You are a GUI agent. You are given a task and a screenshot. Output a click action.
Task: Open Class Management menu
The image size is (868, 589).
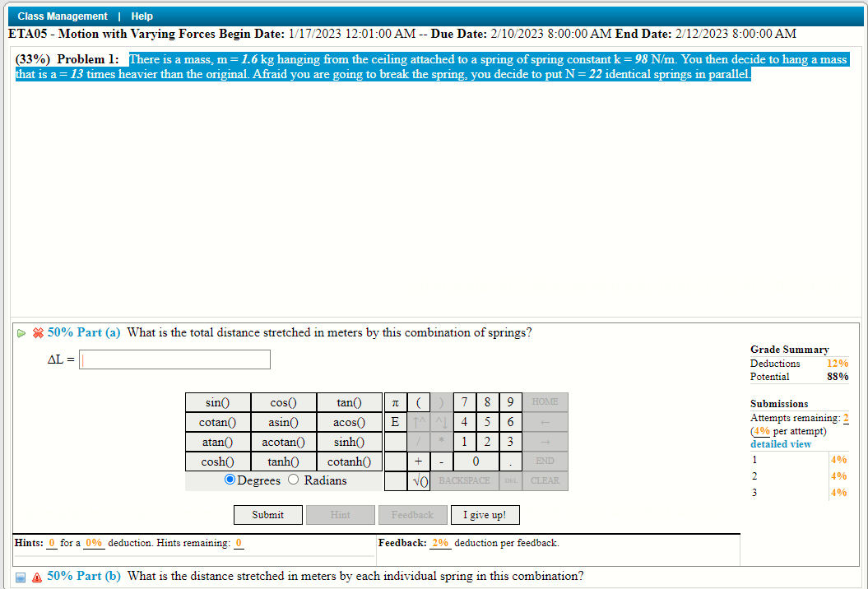click(x=63, y=16)
